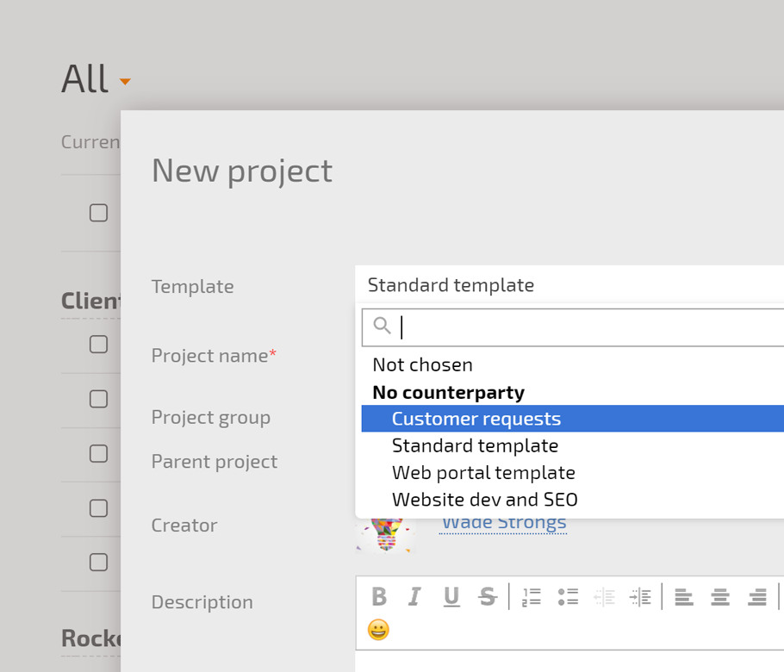Open the Wade Strongs creator link
784x672 pixels.
click(x=503, y=522)
